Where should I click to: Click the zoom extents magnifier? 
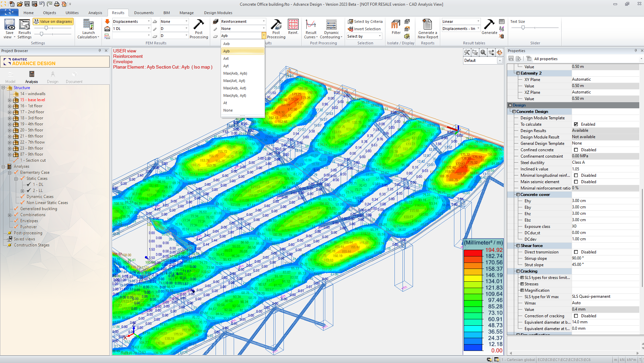pyautogui.click(x=483, y=52)
